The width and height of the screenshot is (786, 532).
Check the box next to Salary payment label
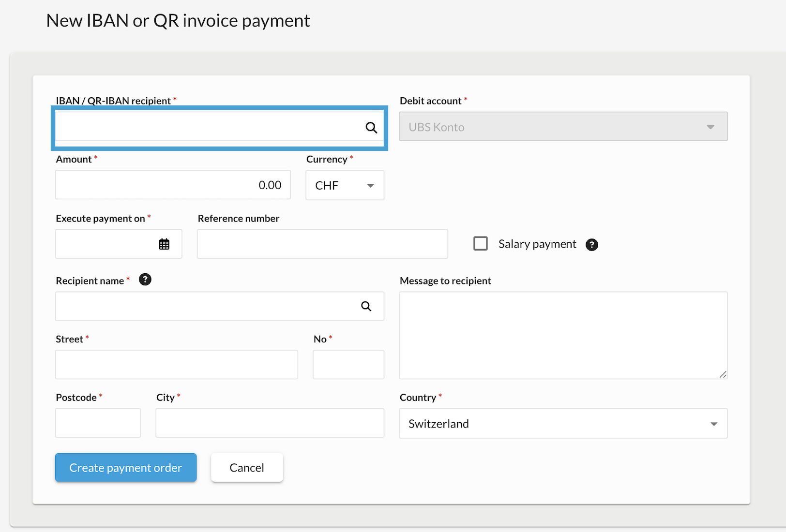480,244
